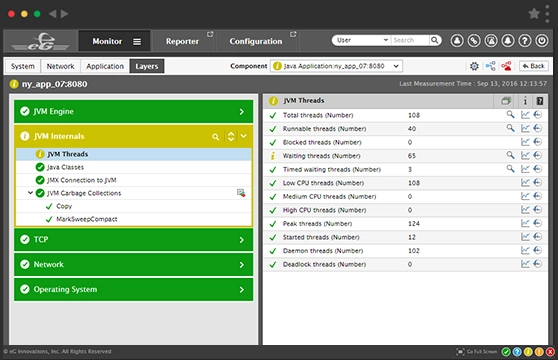This screenshot has width=558, height=360.
Task: Click the magnifier in the JVM Internals header
Action: [x=215, y=137]
